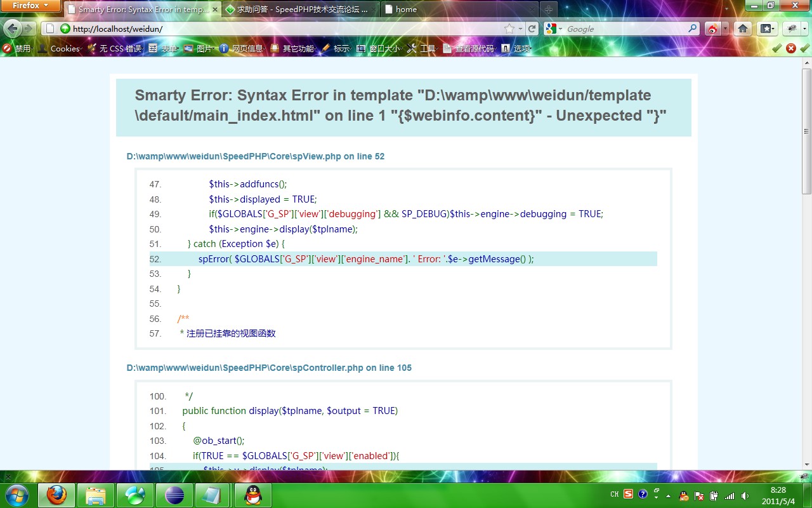This screenshot has width=812, height=508.
Task: Reload the page with the refresh button
Action: [x=532, y=29]
